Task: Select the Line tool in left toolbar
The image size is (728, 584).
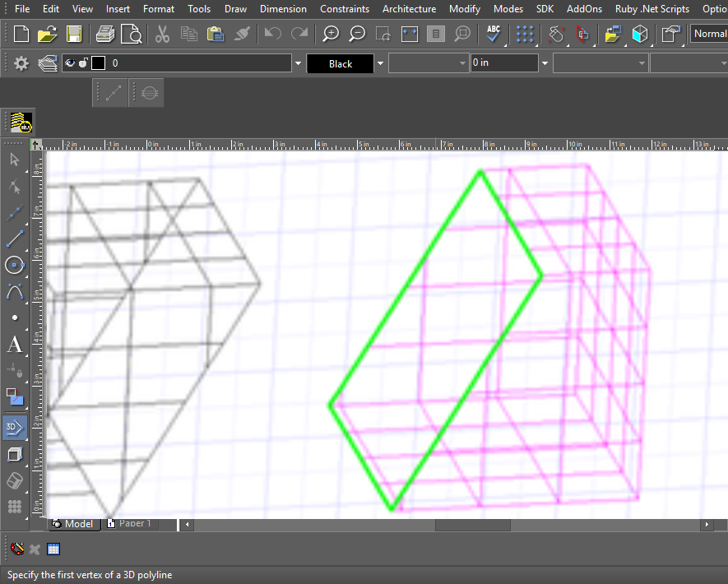Action: (x=14, y=239)
